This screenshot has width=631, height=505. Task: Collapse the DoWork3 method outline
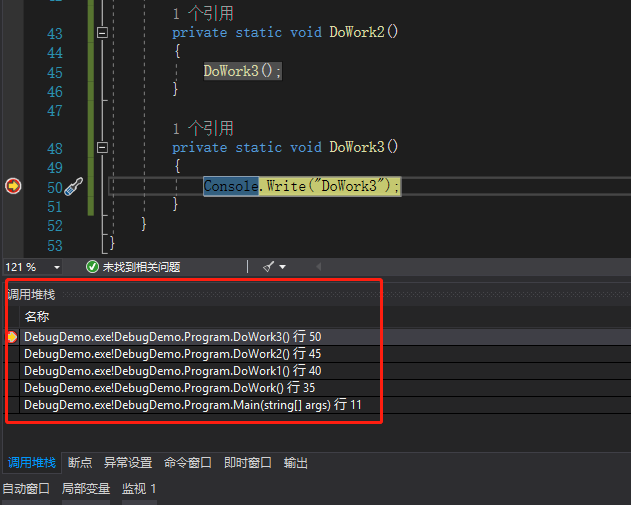(101, 147)
